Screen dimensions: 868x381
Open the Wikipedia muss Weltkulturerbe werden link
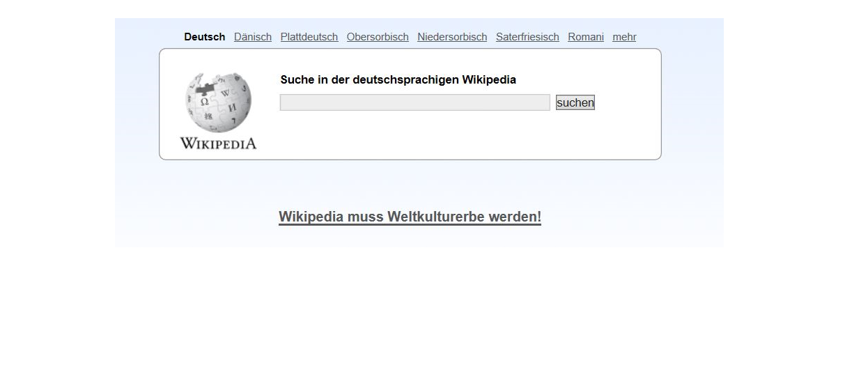[410, 217]
